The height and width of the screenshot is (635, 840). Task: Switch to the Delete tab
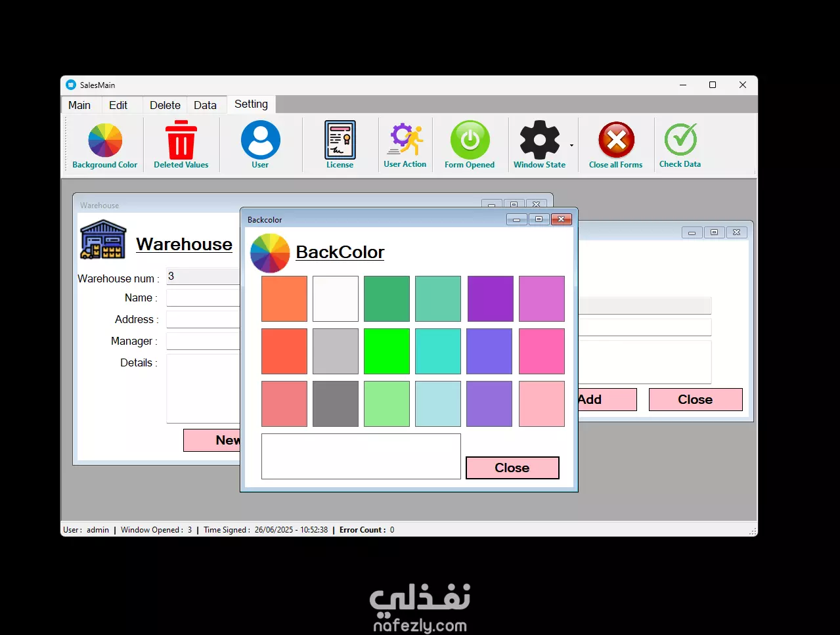click(165, 105)
